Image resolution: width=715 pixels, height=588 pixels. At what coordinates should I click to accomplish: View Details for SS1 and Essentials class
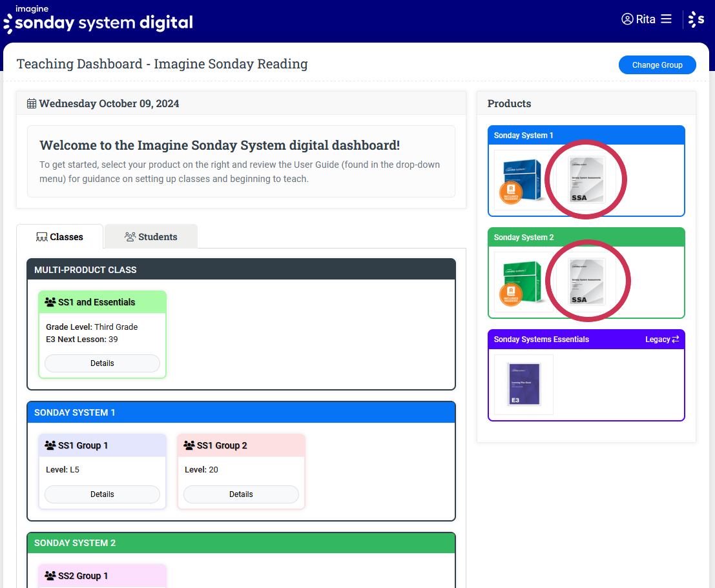[102, 363]
